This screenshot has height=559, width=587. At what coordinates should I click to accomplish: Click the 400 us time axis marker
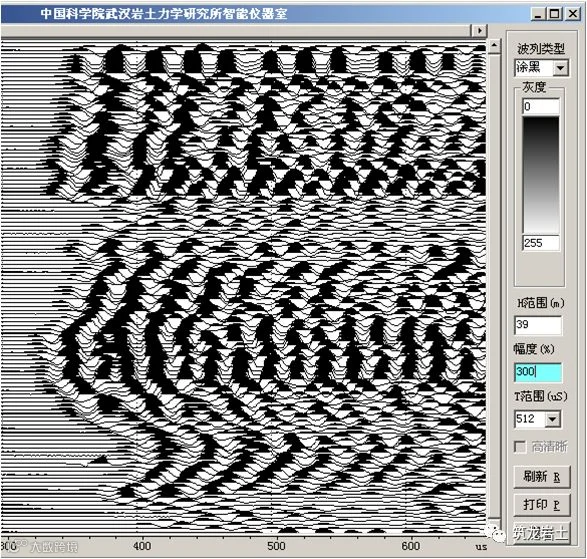click(142, 546)
